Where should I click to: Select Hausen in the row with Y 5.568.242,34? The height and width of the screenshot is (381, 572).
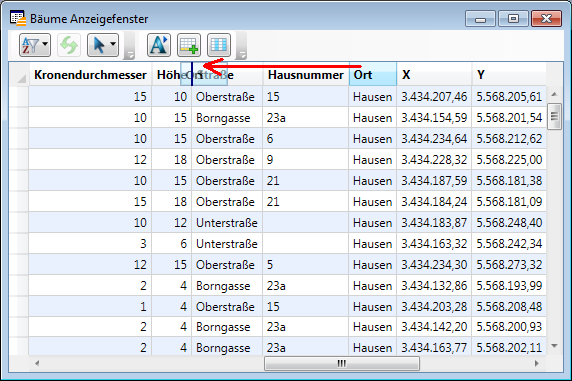(x=373, y=243)
